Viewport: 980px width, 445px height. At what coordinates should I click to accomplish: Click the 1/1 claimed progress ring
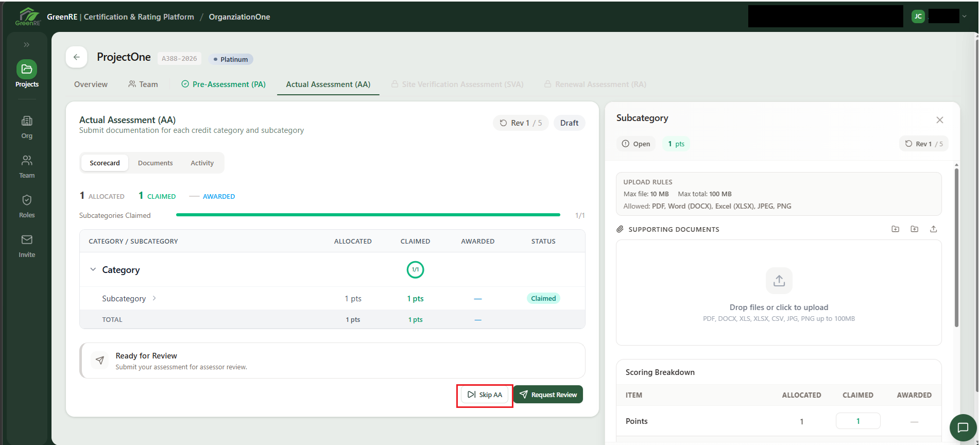(x=416, y=269)
